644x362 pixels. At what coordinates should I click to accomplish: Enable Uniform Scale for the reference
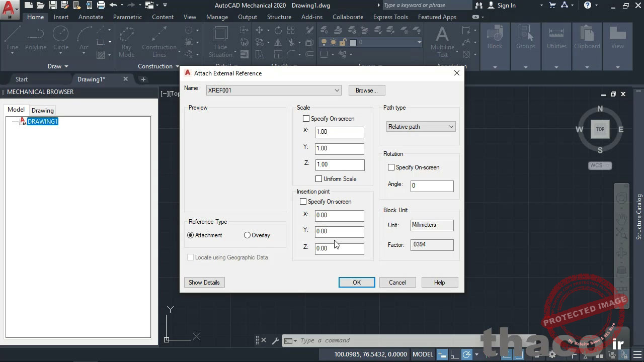click(x=319, y=178)
